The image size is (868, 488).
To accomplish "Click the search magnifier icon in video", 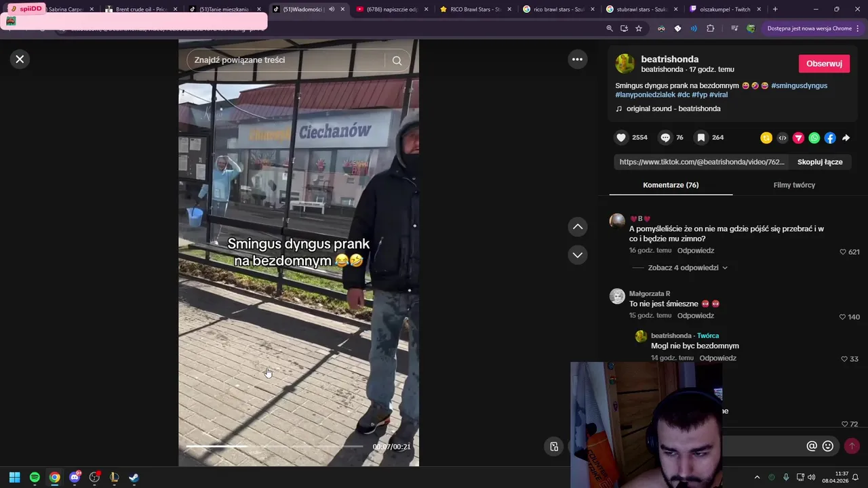I will point(397,60).
